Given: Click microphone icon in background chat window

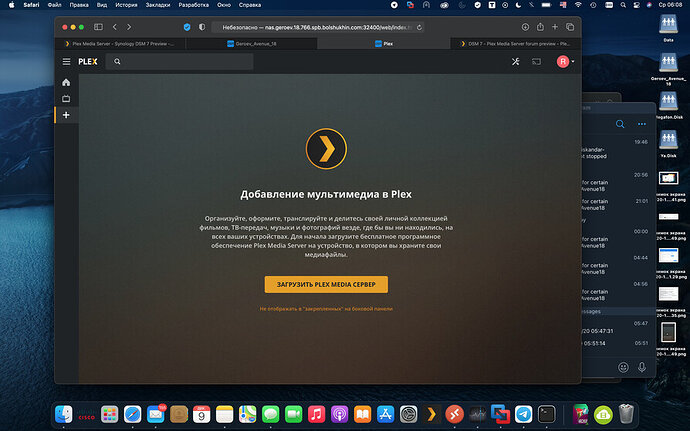Looking at the screenshot, I should [x=642, y=367].
